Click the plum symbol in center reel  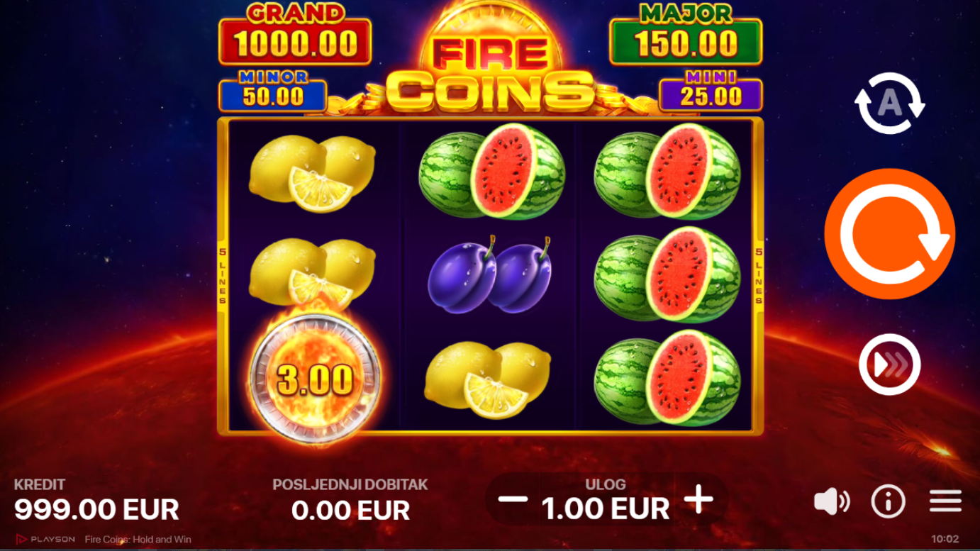(x=489, y=274)
